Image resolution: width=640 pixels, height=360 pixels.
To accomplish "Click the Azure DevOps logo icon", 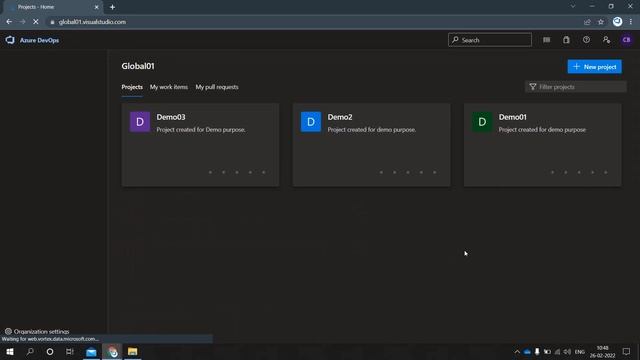I will pyautogui.click(x=10, y=40).
